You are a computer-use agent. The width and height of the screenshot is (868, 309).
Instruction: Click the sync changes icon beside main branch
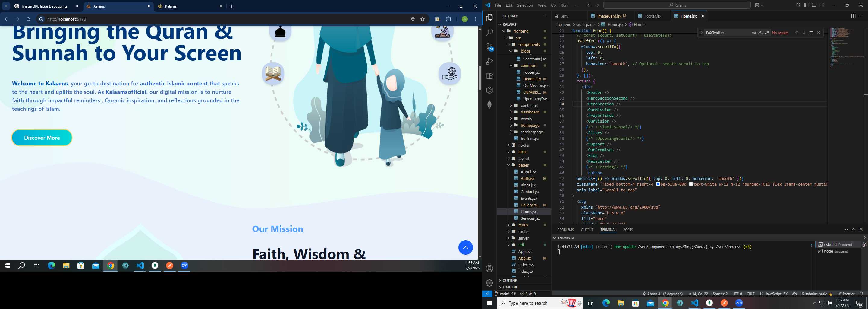[514, 294]
